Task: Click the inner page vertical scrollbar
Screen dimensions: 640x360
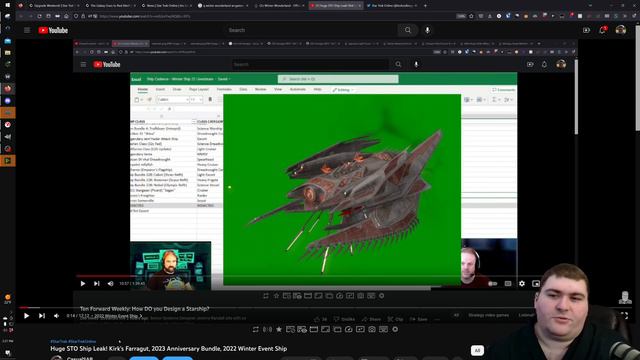Action: (576, 98)
